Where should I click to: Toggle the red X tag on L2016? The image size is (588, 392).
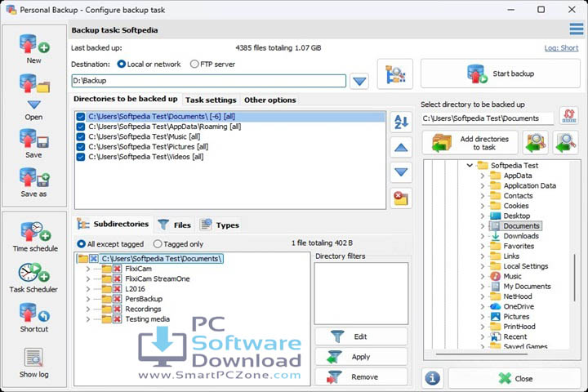(x=118, y=289)
